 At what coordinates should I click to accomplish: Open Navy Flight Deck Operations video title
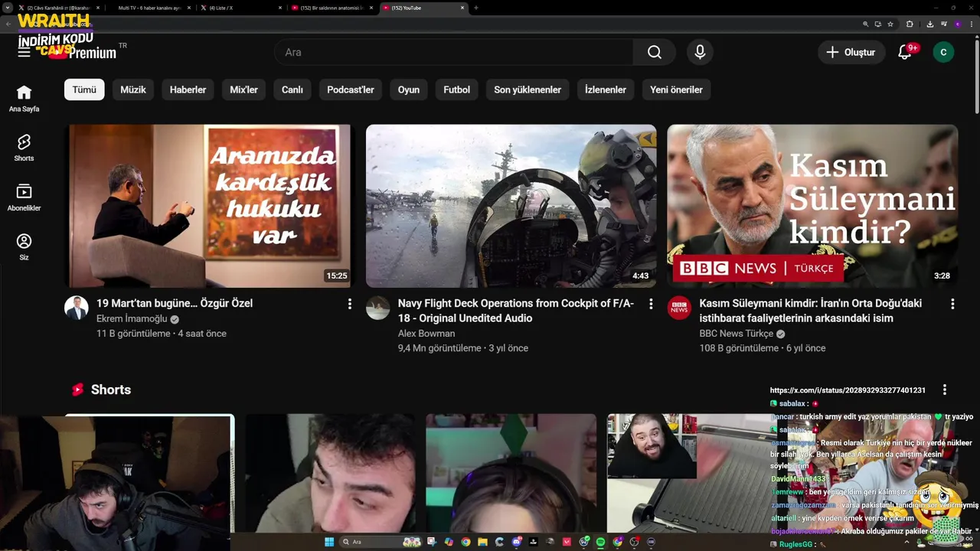(516, 311)
